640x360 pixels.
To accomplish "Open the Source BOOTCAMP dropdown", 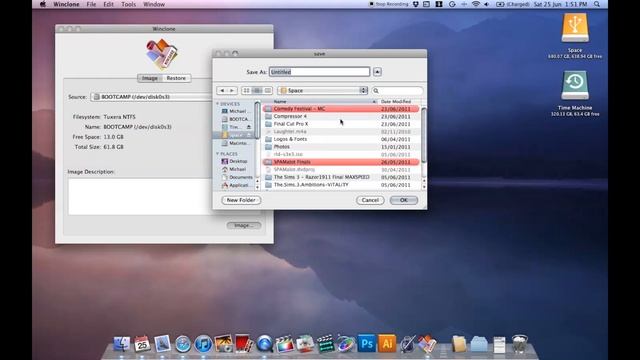I will [152, 97].
